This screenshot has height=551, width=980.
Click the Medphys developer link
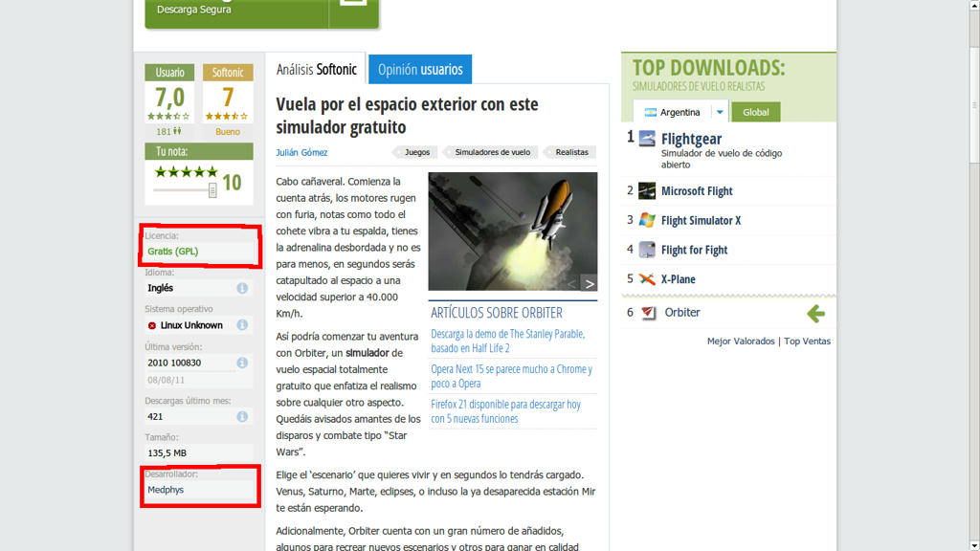coord(166,490)
